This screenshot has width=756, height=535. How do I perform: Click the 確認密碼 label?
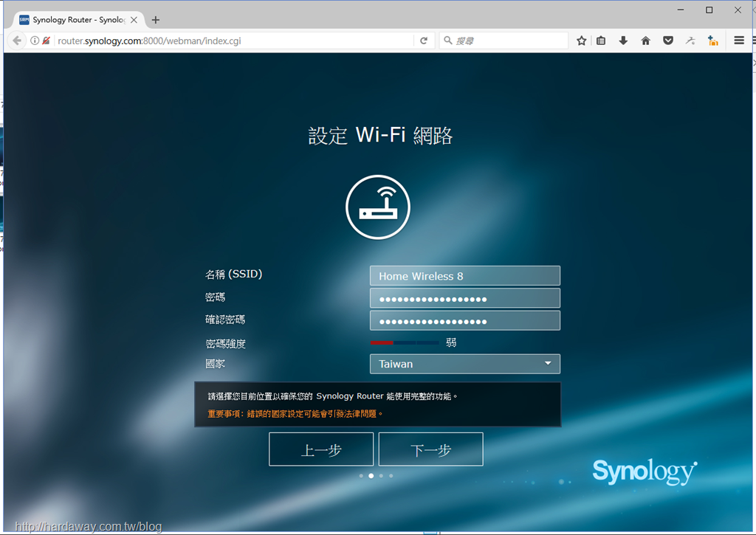[x=225, y=320]
